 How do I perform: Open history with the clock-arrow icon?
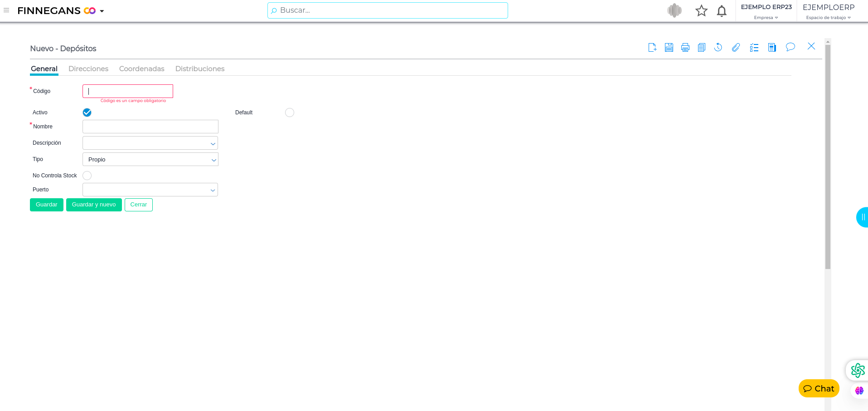[x=718, y=47]
